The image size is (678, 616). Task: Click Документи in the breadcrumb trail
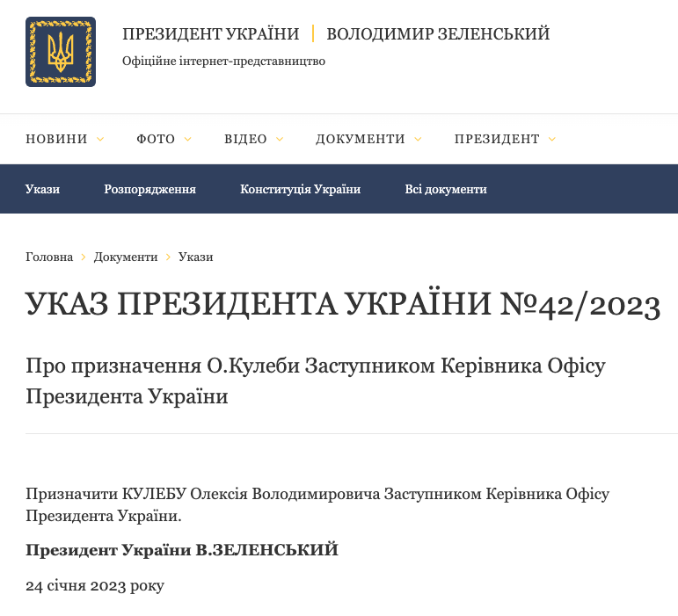[126, 257]
